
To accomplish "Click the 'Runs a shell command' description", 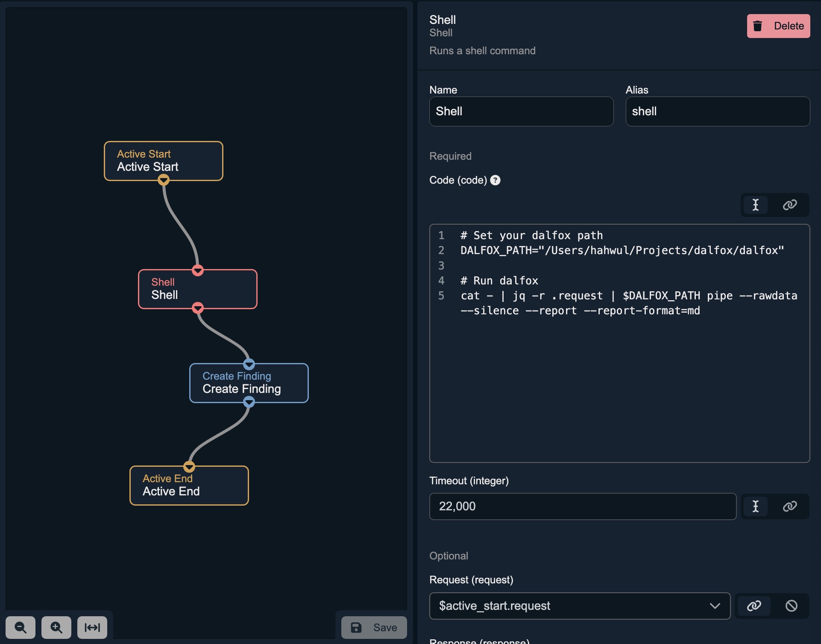I will 482,51.
